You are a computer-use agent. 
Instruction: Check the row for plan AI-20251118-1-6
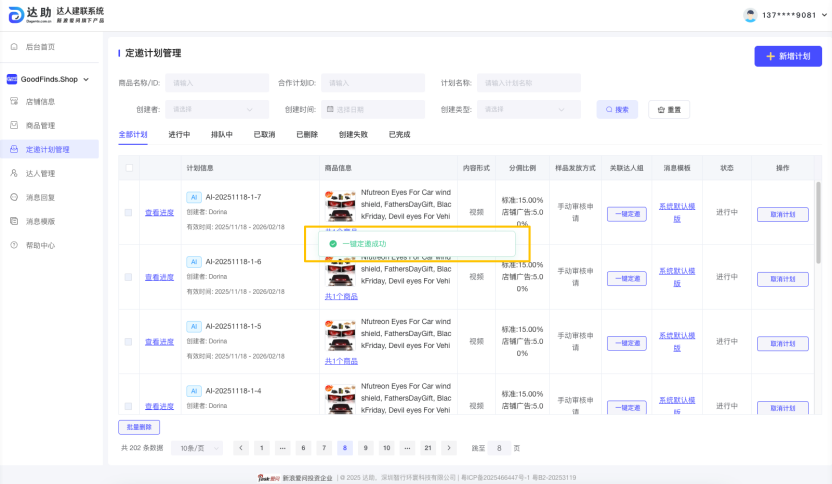point(128,277)
